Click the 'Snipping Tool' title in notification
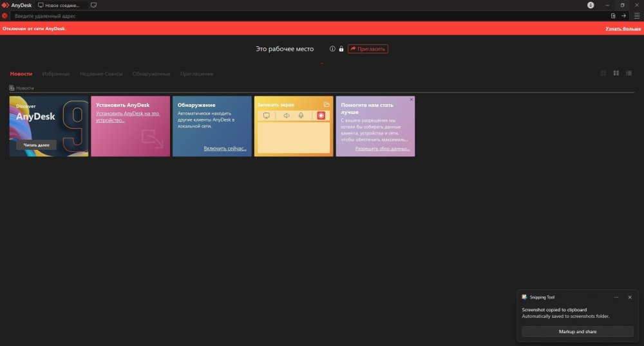Viewport: 644px width, 346px height. tap(542, 297)
